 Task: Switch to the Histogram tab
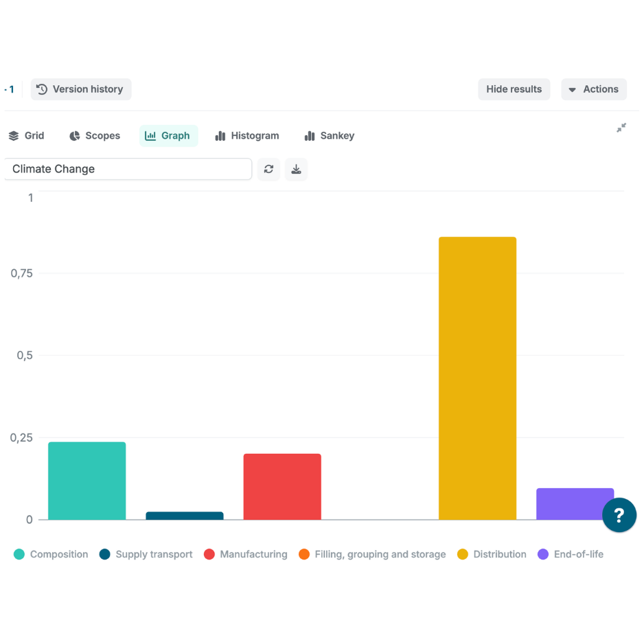click(247, 135)
